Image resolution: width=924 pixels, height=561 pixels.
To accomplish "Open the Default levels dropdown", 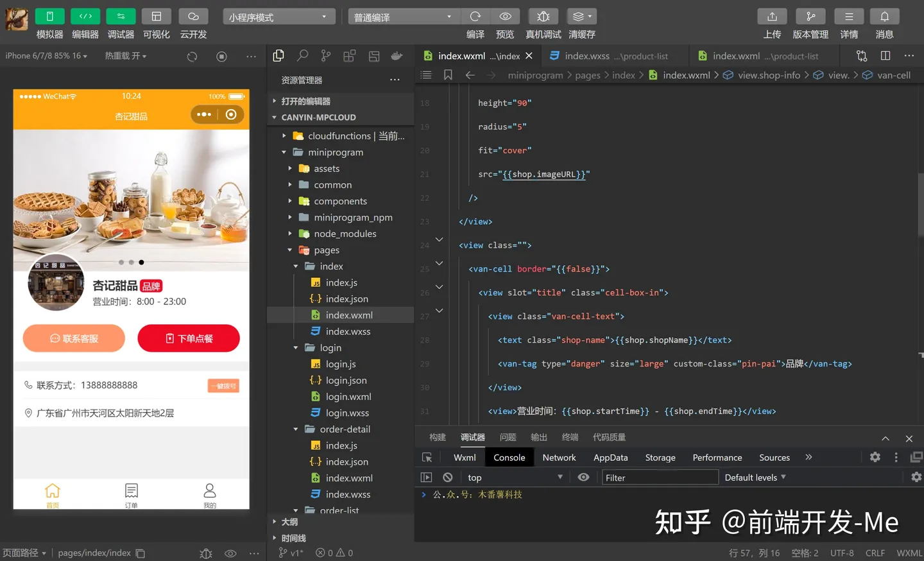I will pos(755,478).
